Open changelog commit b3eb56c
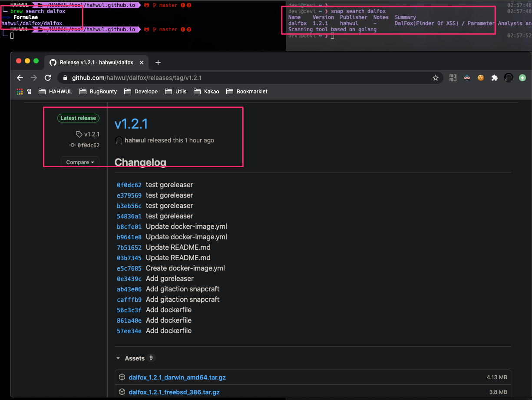Viewport: 532px width, 400px height. tap(129, 206)
